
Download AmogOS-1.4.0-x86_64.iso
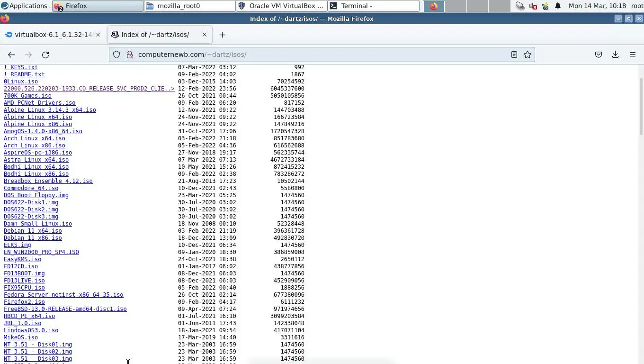click(43, 131)
